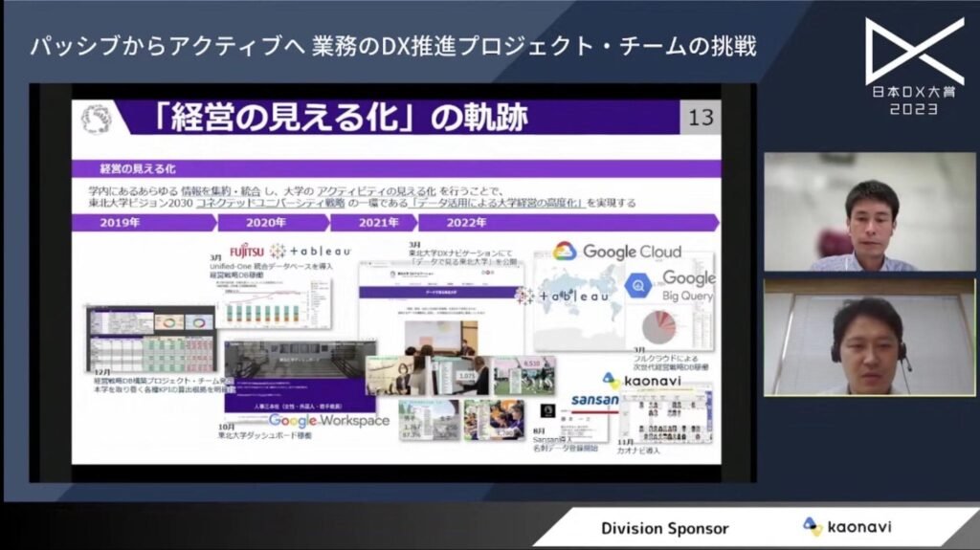Click the Division Sponsor label
The height and width of the screenshot is (550, 980).
click(x=665, y=529)
